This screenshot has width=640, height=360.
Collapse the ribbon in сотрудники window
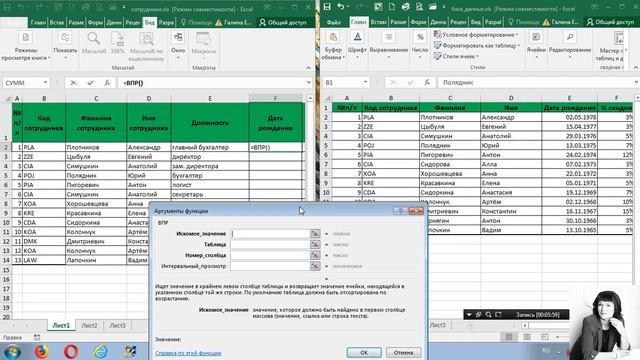click(309, 68)
